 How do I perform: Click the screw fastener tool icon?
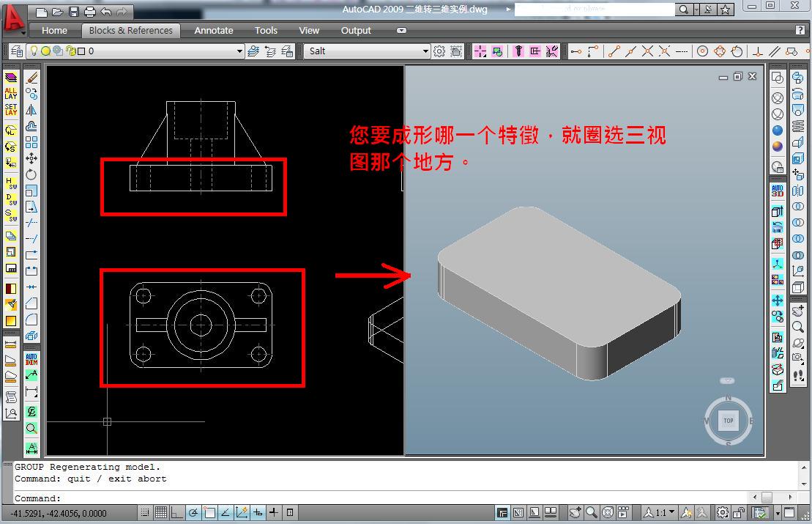[518, 51]
